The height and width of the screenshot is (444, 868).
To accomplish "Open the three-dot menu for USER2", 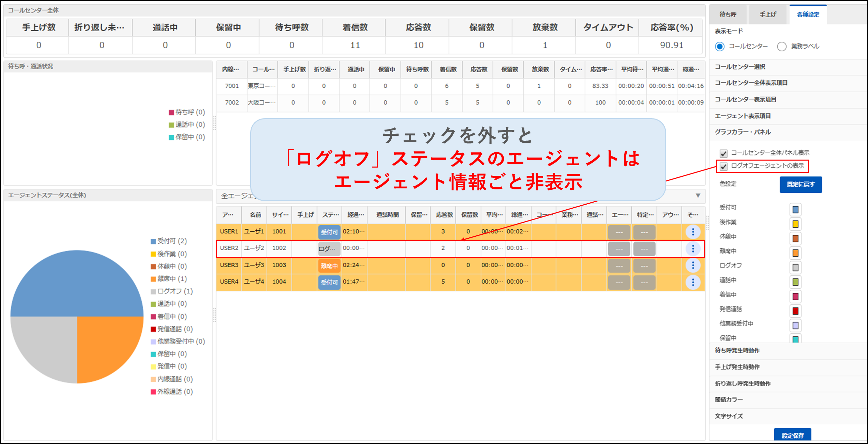I will 693,248.
